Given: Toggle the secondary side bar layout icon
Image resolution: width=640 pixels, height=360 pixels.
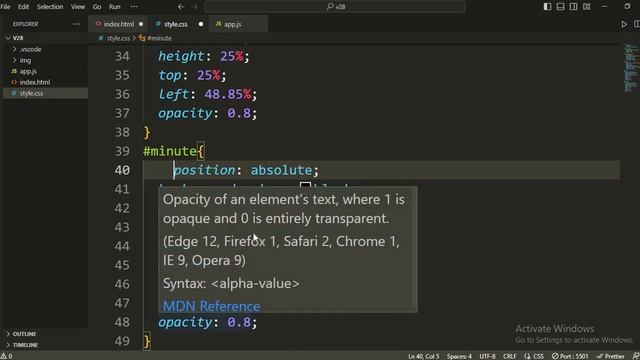Looking at the screenshot, I should point(573,7).
